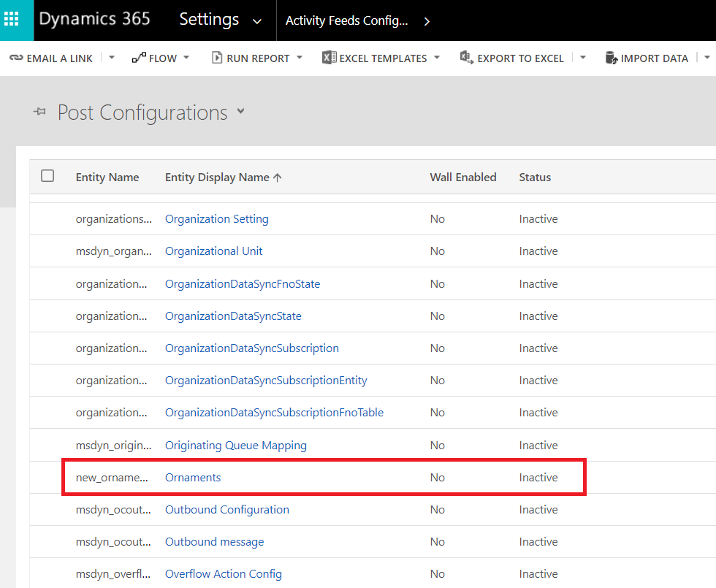Sort by Entity Display Name column

tap(217, 177)
